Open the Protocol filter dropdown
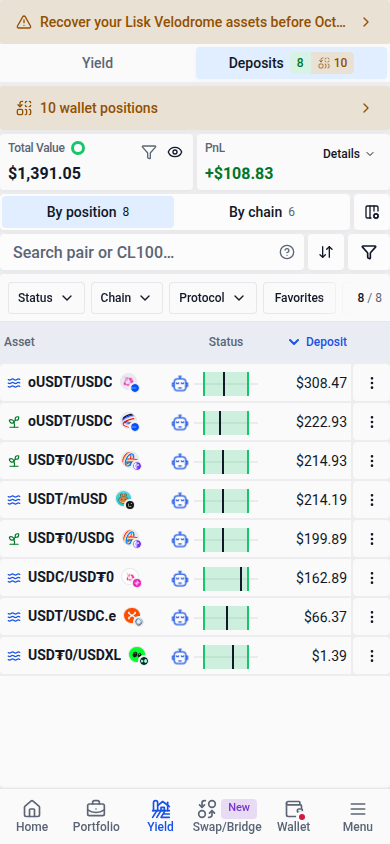 coord(212,298)
